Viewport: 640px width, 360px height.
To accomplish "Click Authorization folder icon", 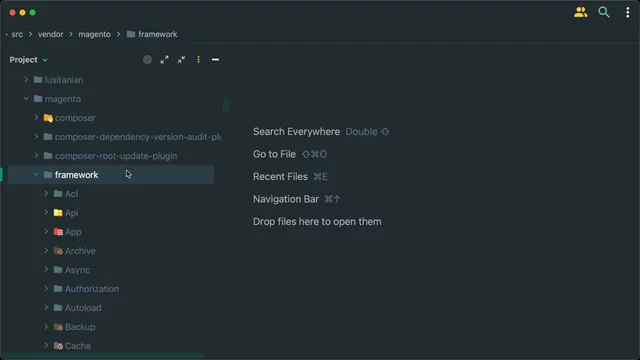I will point(58,289).
